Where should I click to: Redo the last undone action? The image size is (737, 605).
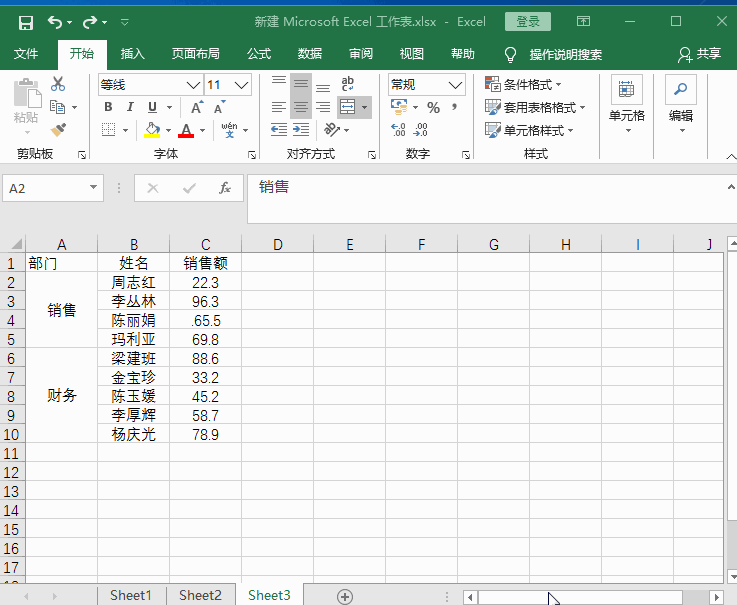tap(90, 22)
